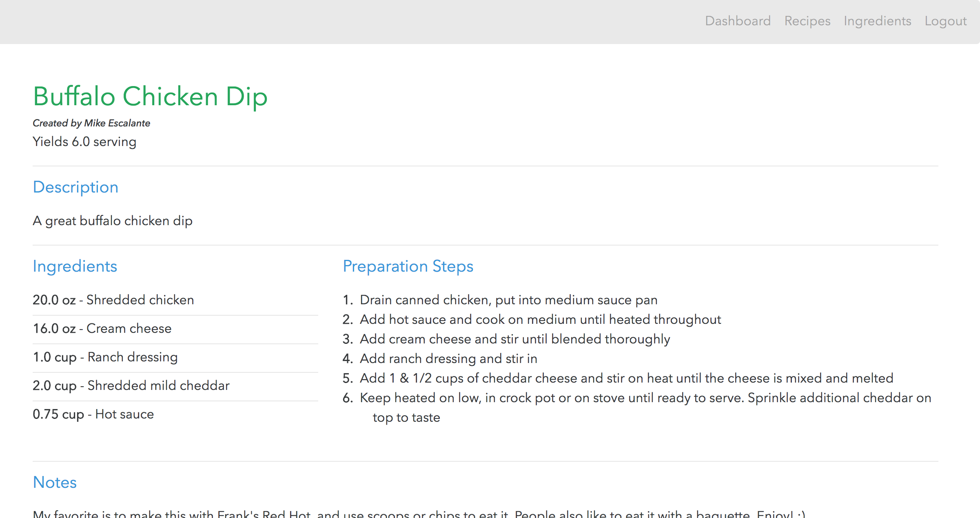Click the "Created by Mike Escalante" byline

(91, 123)
